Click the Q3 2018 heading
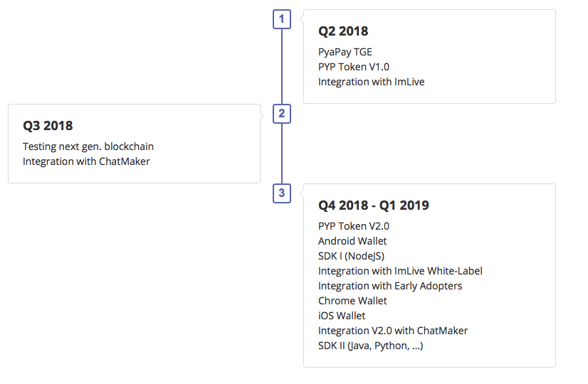The height and width of the screenshot is (384, 588). [48, 125]
